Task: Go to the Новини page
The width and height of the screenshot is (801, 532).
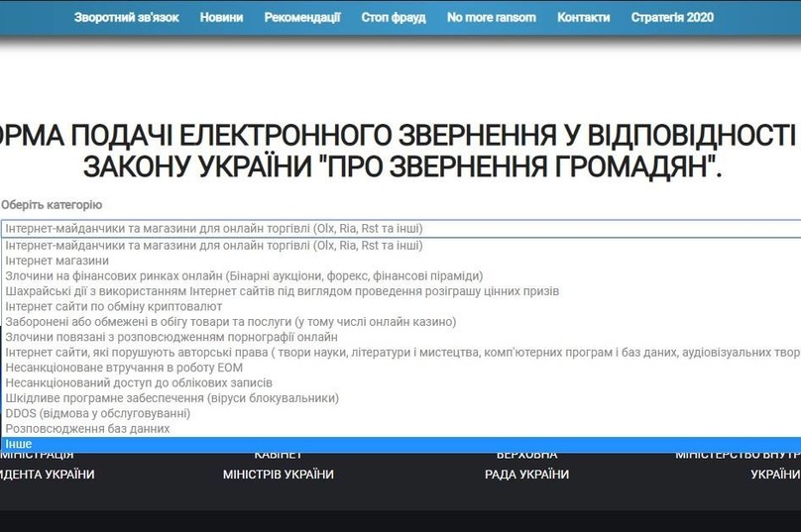Action: (221, 18)
